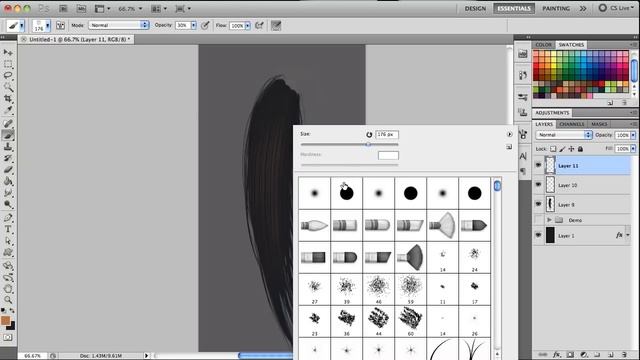Toggle the Brush panel icon in options bar

pos(60,25)
